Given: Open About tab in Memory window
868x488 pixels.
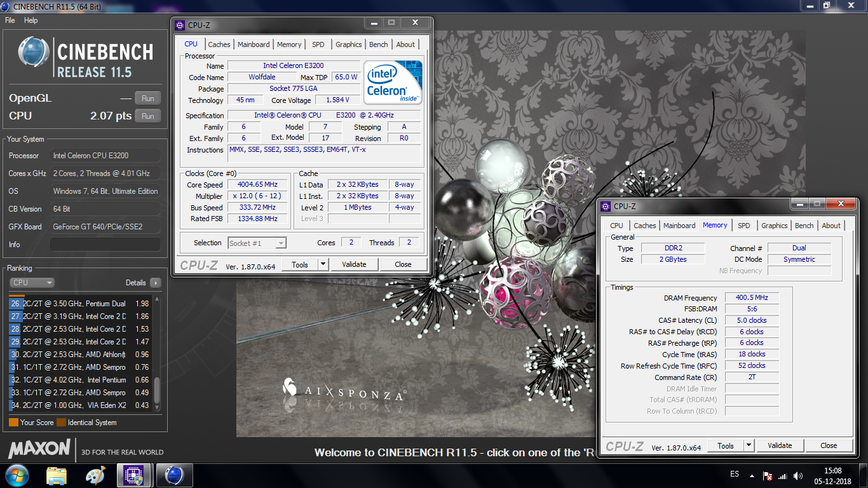Looking at the screenshot, I should click(x=831, y=226).
